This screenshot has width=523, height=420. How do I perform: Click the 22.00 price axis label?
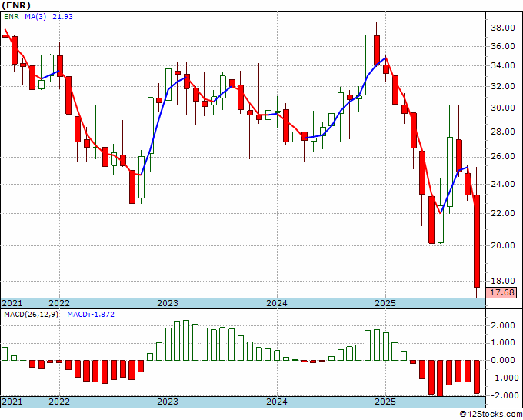point(503,213)
